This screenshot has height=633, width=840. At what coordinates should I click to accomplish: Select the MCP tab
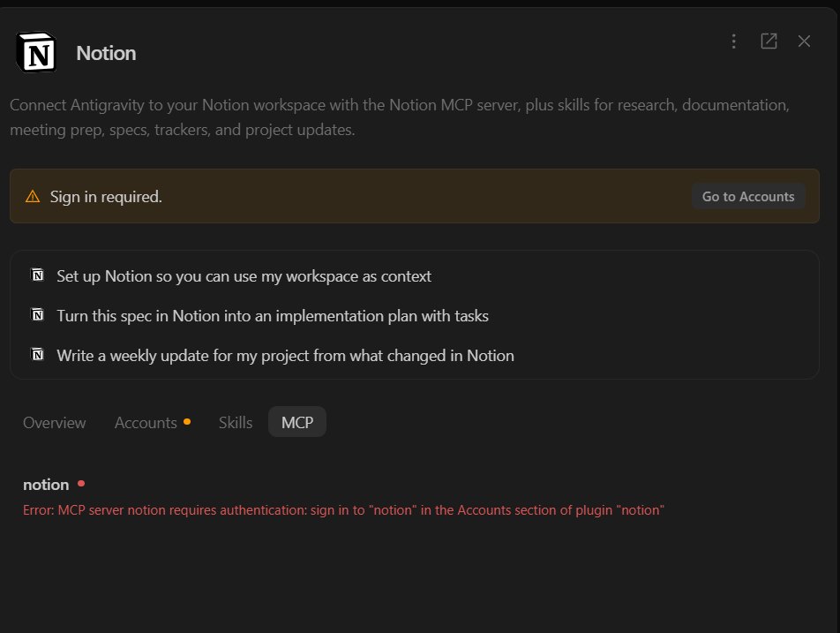297,422
